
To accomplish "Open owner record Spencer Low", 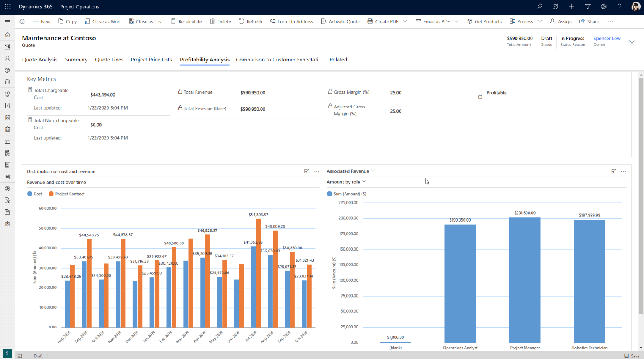I will [x=607, y=38].
